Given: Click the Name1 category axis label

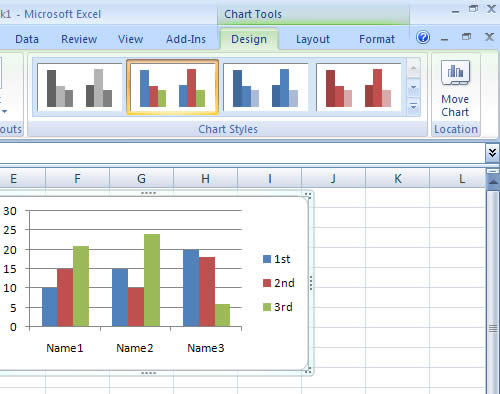Looking at the screenshot, I should point(65,348).
